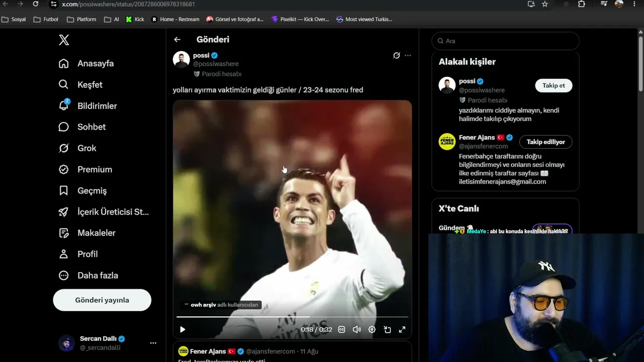Open browser extensions puzzle icon

coord(582,4)
